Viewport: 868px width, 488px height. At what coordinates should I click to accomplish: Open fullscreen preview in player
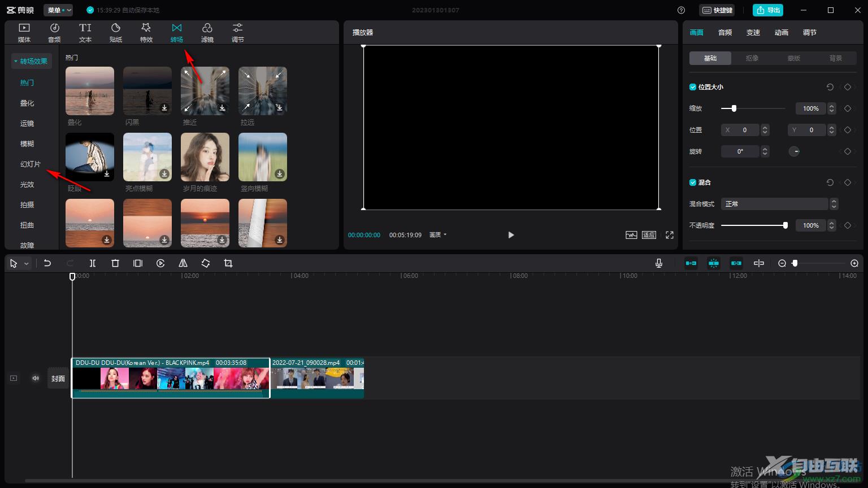670,235
